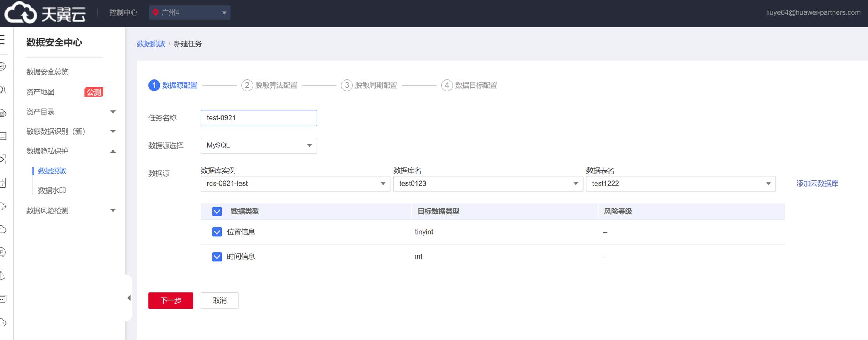Click the red 下一步 button
The width and height of the screenshot is (868, 340).
point(171,300)
